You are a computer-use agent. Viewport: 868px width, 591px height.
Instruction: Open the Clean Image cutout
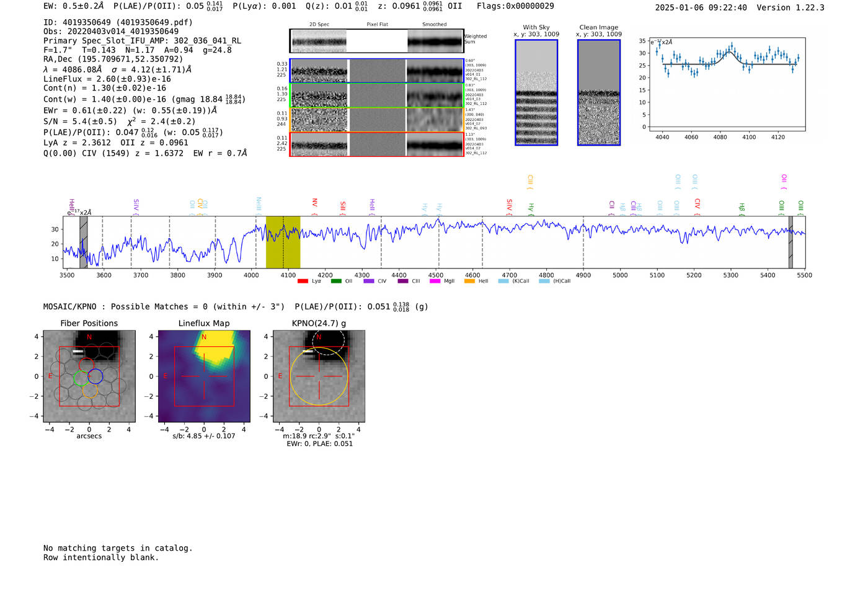[x=599, y=92]
